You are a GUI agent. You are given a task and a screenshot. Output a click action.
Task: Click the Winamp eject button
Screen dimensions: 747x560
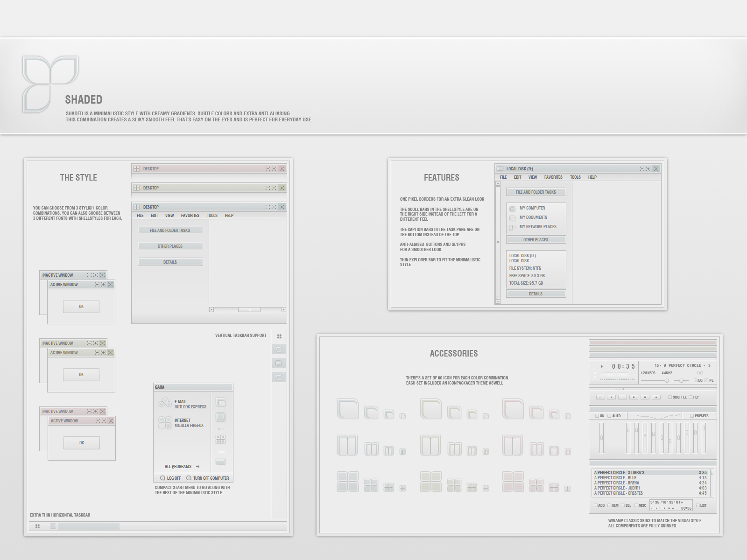pos(656,397)
